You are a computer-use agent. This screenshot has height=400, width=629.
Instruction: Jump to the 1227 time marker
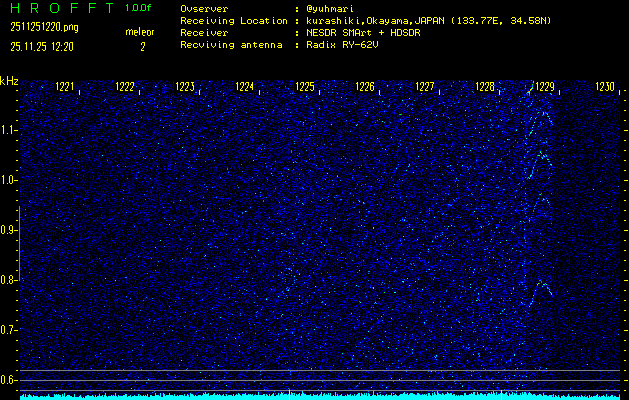click(x=425, y=87)
